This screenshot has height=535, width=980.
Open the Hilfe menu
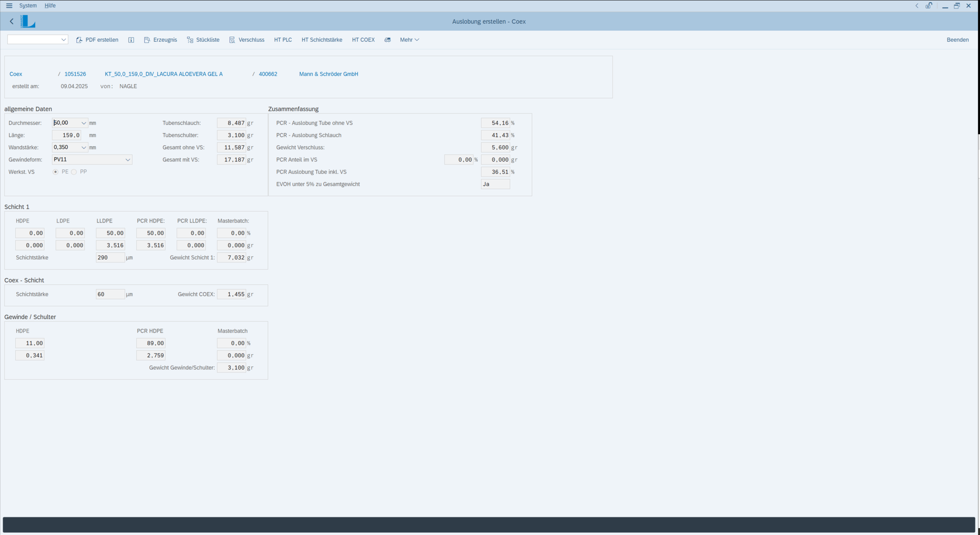point(50,6)
